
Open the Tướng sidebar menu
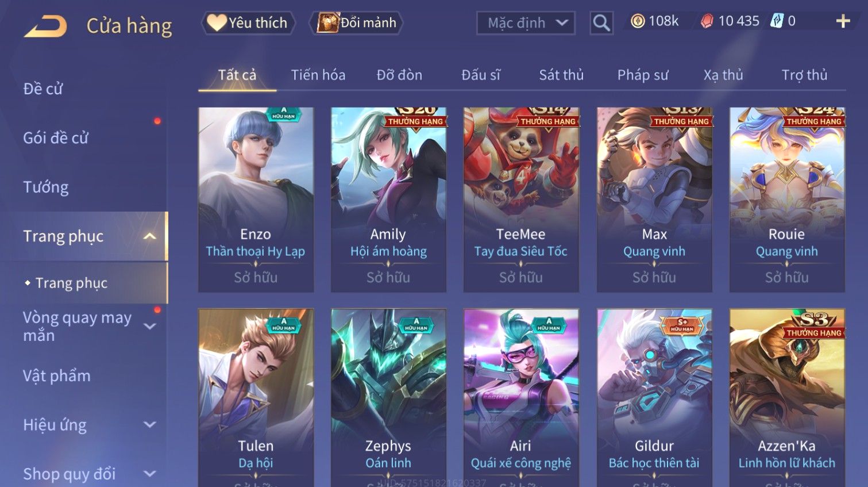(x=45, y=187)
